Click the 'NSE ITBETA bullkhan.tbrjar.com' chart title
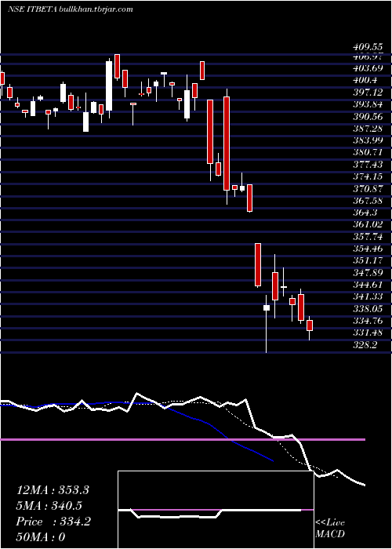The width and height of the screenshot is (392, 549). click(70, 9)
